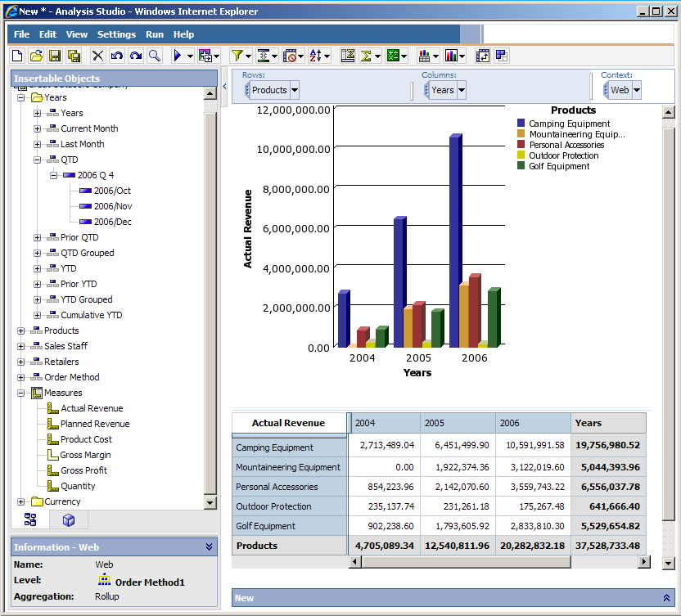
Task: Swap rows and columns using toolbar icon
Action: tap(481, 55)
